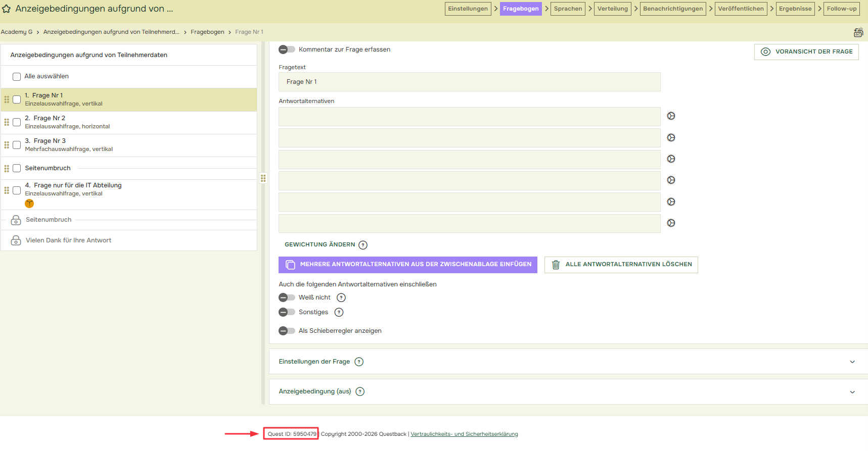Open gear settings for the second answer alternative
Image resolution: width=868 pixels, height=451 pixels.
point(671,138)
